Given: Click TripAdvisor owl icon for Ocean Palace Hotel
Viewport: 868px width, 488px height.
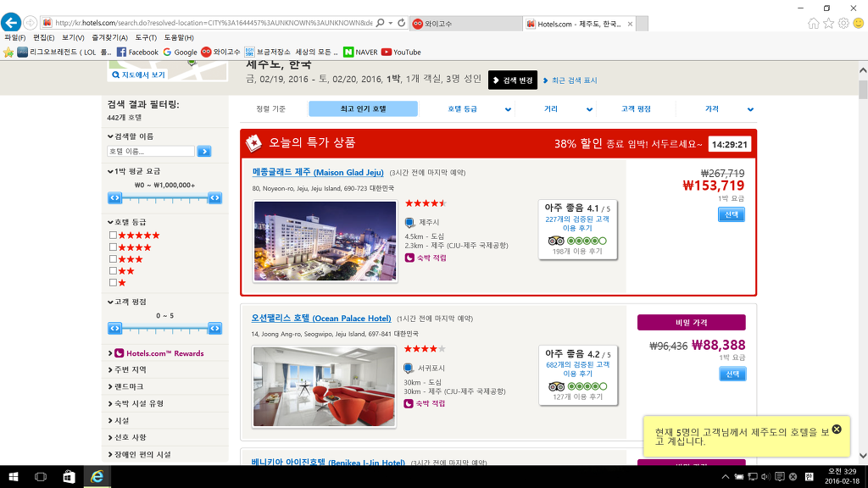Looking at the screenshot, I should click(x=556, y=386).
